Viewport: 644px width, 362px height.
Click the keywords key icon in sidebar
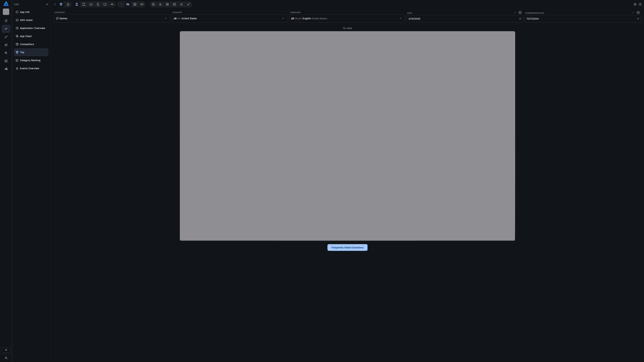[6, 37]
